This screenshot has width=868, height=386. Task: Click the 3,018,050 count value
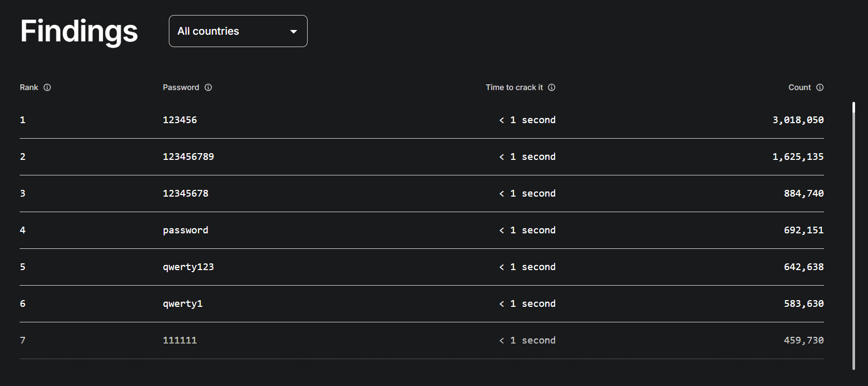pyautogui.click(x=798, y=120)
